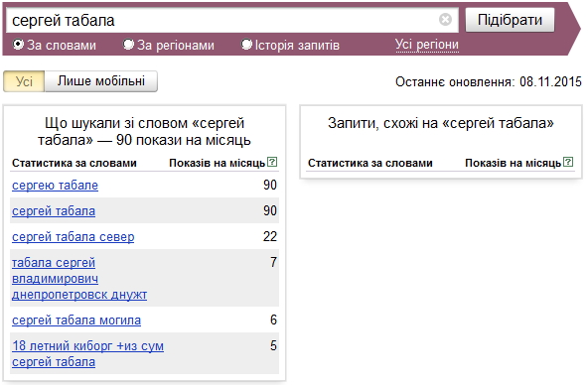This screenshot has height=385, width=588.
Task: Click the 'Останнє оновлення: 08.11.2015' text
Action: [489, 81]
